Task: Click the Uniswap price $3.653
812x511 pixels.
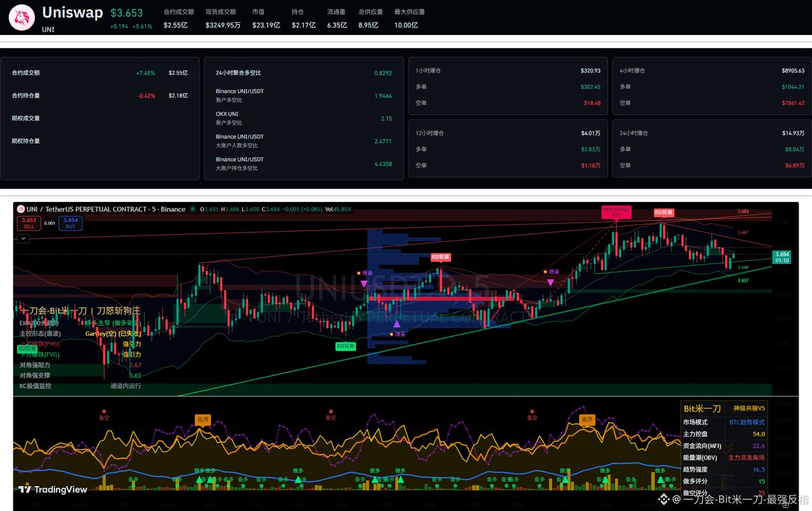Action: pos(126,13)
